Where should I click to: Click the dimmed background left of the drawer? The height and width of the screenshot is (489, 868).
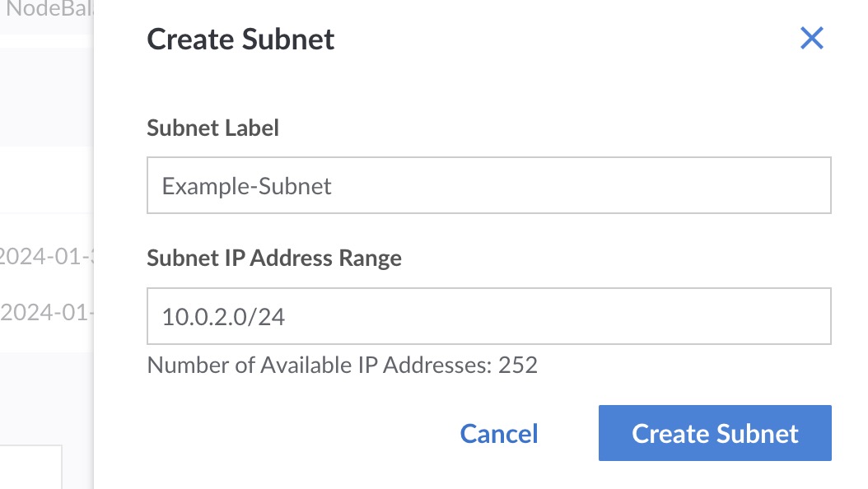pyautogui.click(x=46, y=181)
